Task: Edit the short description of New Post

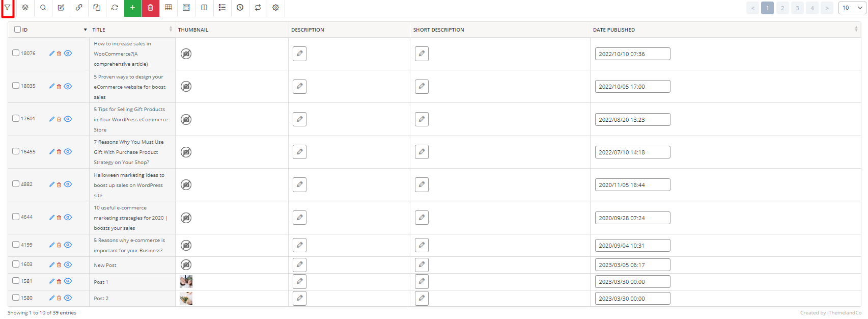Action: coord(422,265)
